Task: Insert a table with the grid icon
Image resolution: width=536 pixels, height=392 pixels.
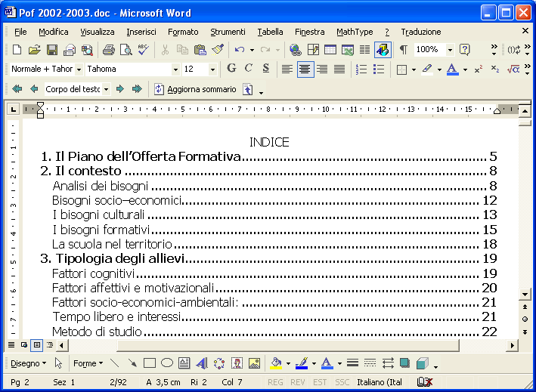Action: [330, 50]
